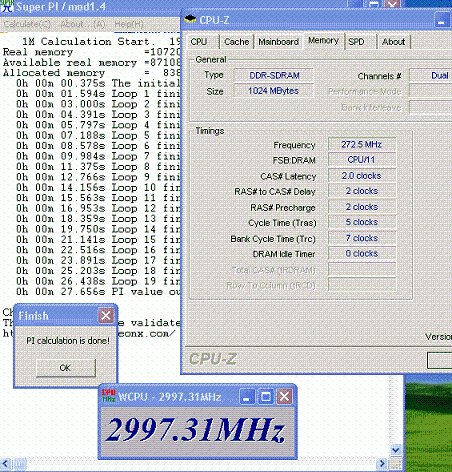Click the Cycle Time (Tras) 5 clocks value
452x472 pixels.
tap(362, 222)
